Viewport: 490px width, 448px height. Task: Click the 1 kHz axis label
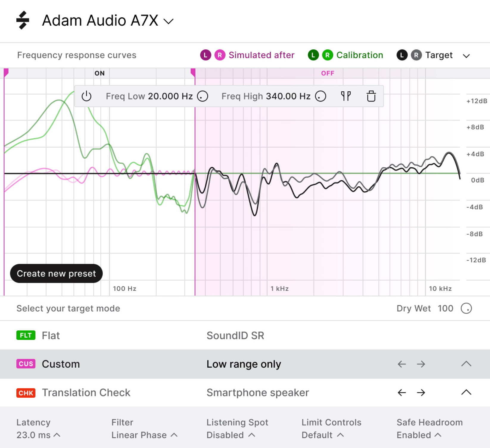pyautogui.click(x=279, y=288)
